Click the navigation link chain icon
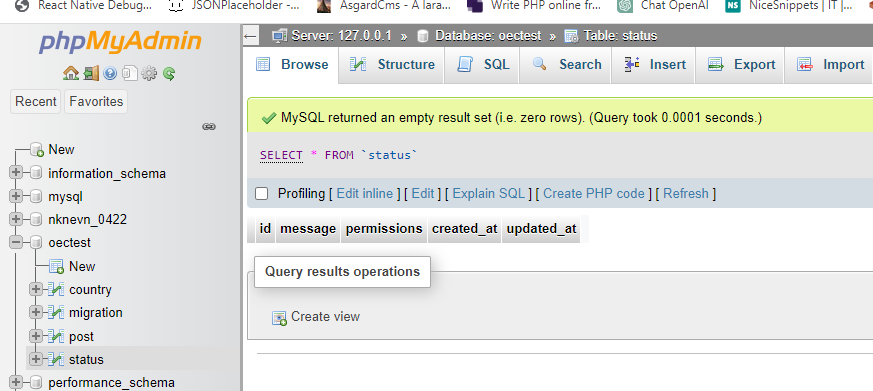The height and width of the screenshot is (391, 873). point(209,126)
